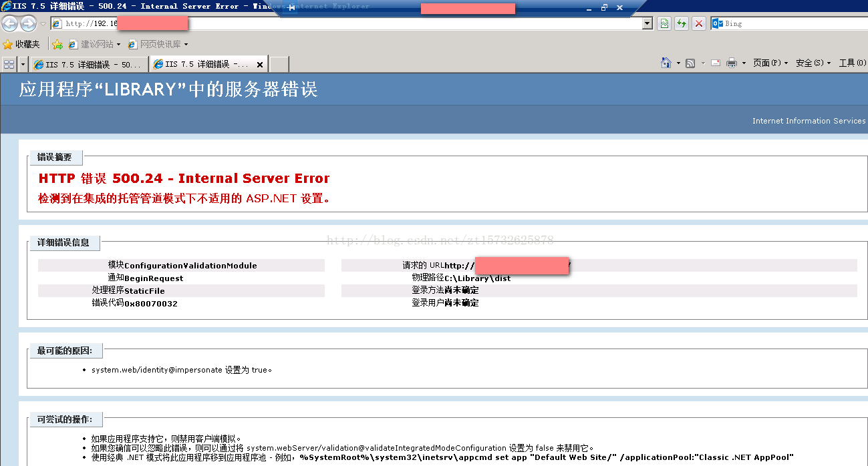This screenshot has height=466, width=868.
Task: Open the Favorites (收藏夹) star button
Action: coord(21,44)
